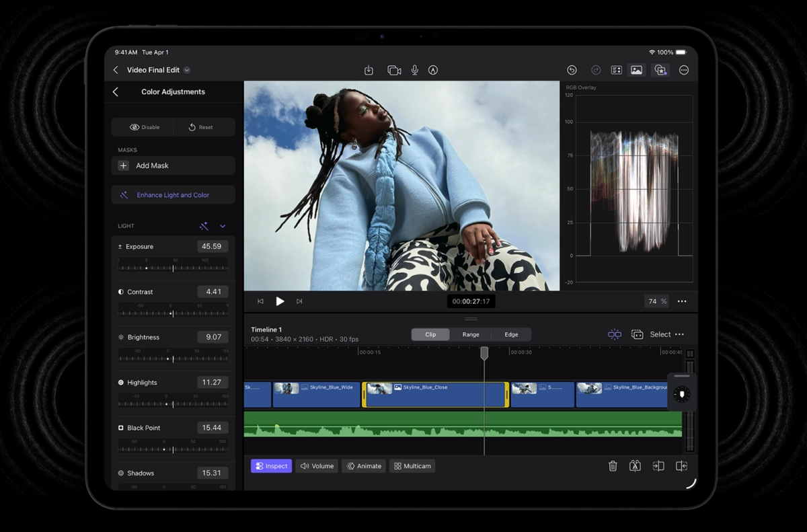Click the Undo icon in the toolbar
The image size is (807, 532).
coord(571,69)
